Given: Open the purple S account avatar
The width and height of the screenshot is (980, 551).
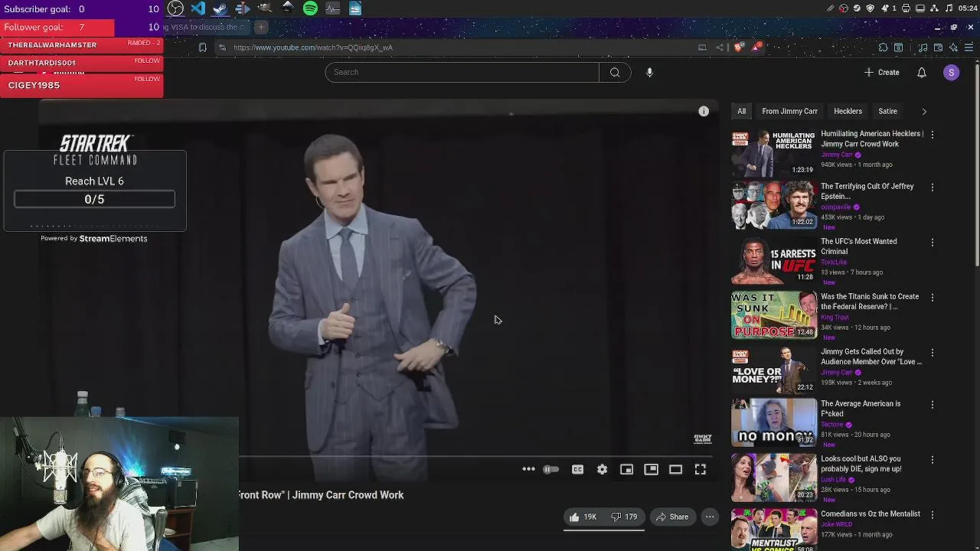Looking at the screenshot, I should point(951,72).
